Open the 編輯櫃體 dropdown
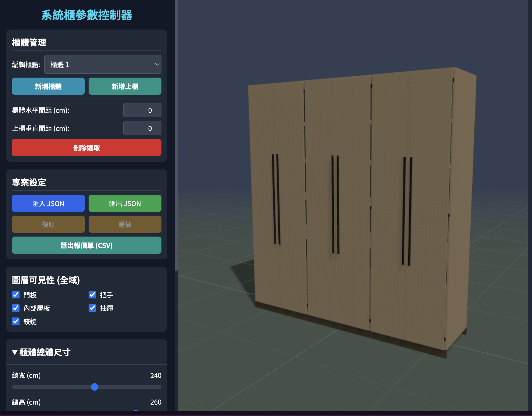The height and width of the screenshot is (416, 532). tap(103, 64)
